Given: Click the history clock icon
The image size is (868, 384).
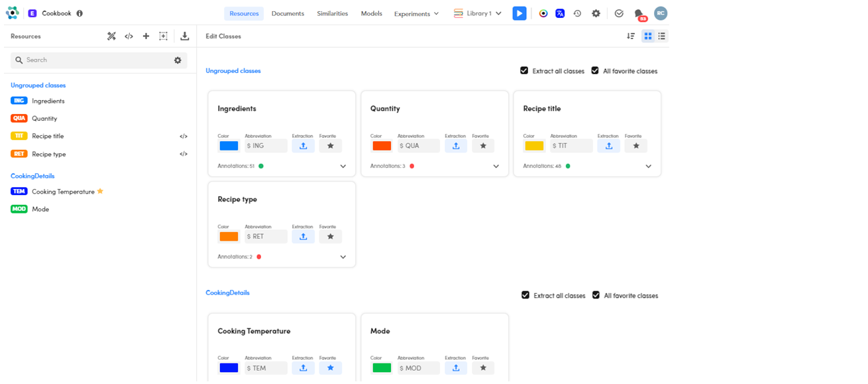Looking at the screenshot, I should coord(577,13).
